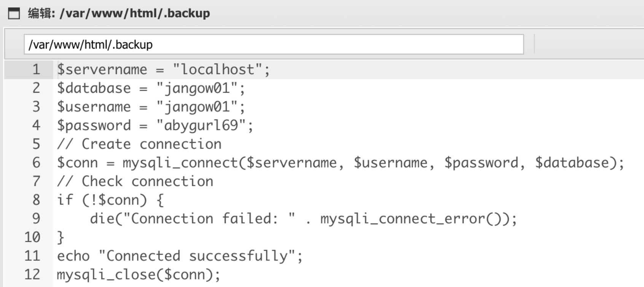Click line number 1 in the gutter
644x287 pixels.
pos(36,69)
